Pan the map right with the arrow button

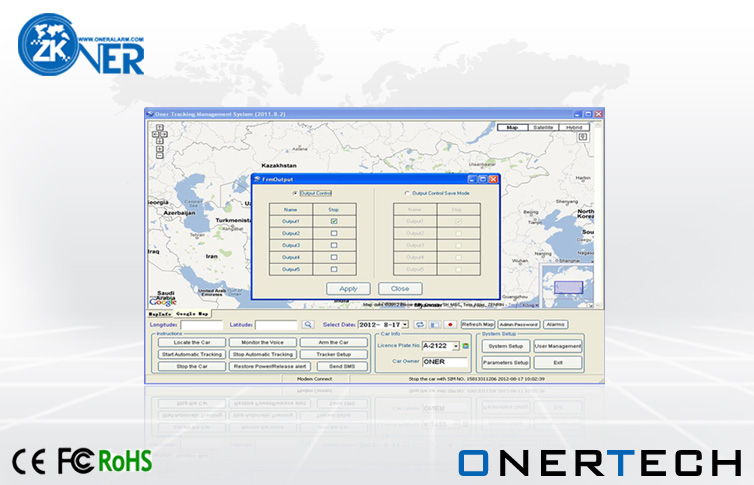pyautogui.click(x=164, y=135)
